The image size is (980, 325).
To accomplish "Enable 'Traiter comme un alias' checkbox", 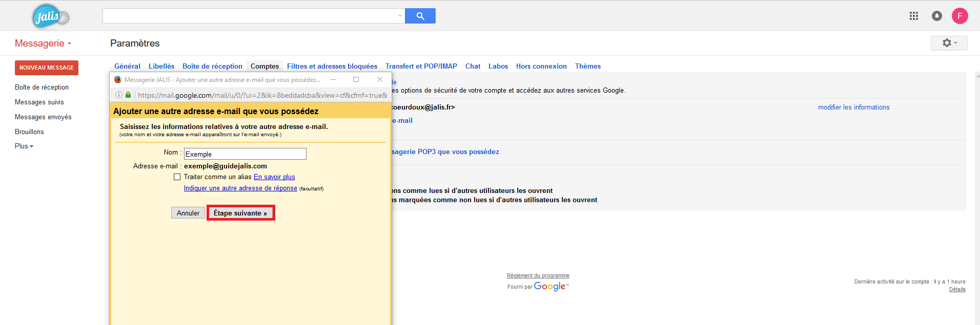I will click(x=177, y=177).
